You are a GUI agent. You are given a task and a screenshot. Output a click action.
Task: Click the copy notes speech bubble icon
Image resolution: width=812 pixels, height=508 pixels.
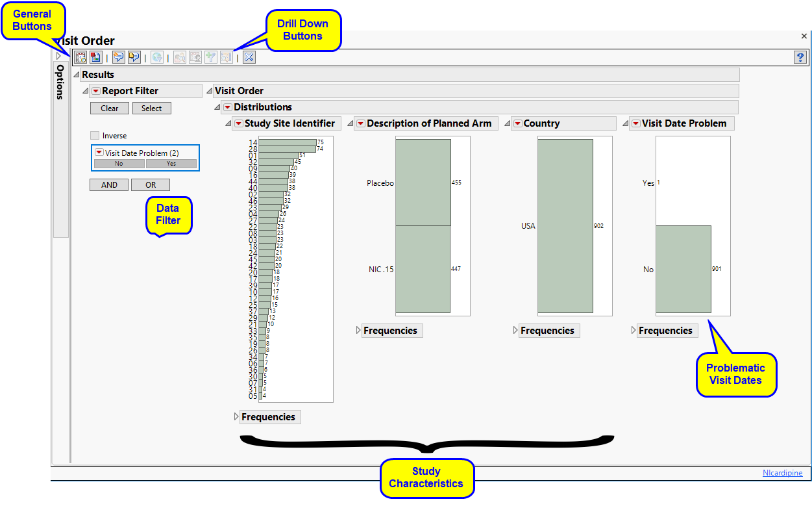click(x=134, y=57)
